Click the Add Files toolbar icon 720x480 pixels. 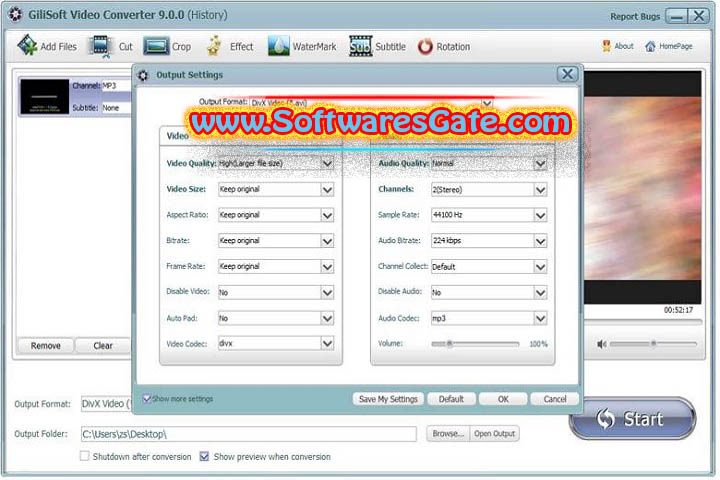point(27,45)
